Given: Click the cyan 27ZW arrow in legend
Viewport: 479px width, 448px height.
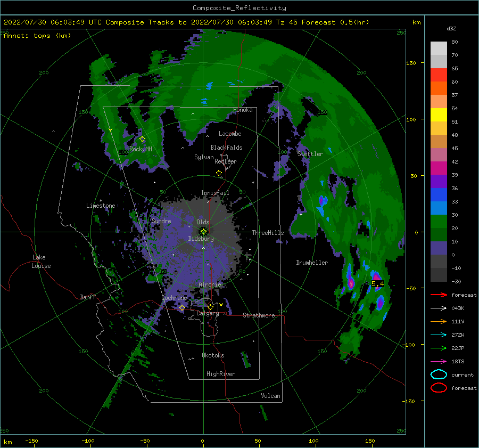Looking at the screenshot, I should pos(439,335).
